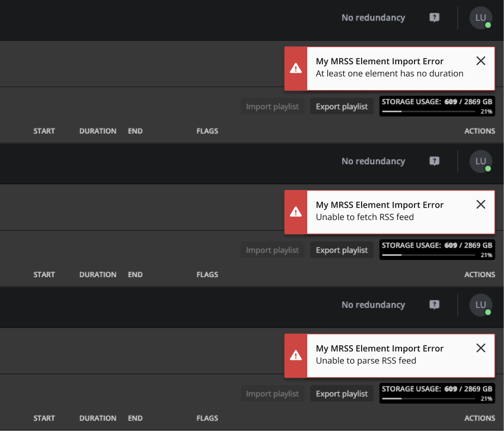Click warning icon on 'Unable to fetch RSS feed' alert

(x=296, y=212)
